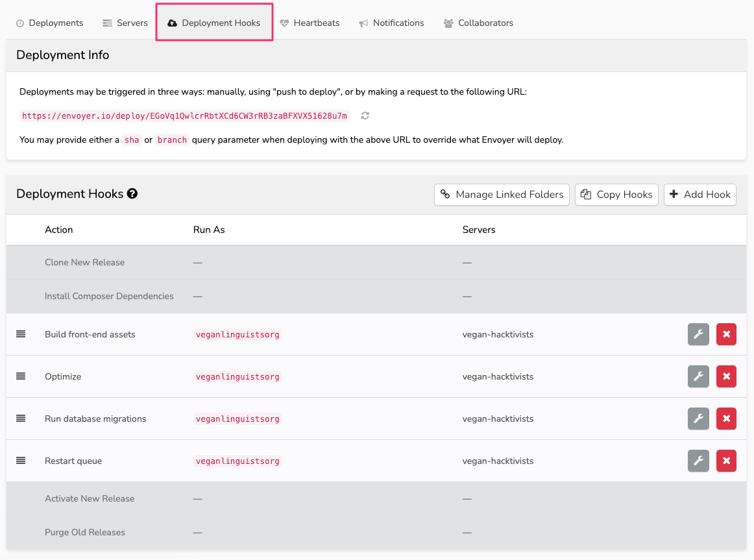Viewport: 754px width, 560px height.
Task: Open the Deployment Hooks help tooltip
Action: tap(132, 193)
